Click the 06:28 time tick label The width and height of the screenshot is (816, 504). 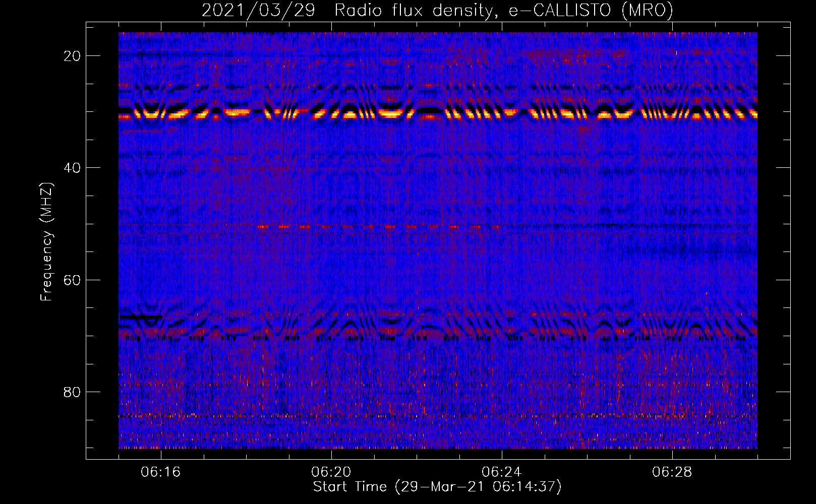tap(672, 472)
